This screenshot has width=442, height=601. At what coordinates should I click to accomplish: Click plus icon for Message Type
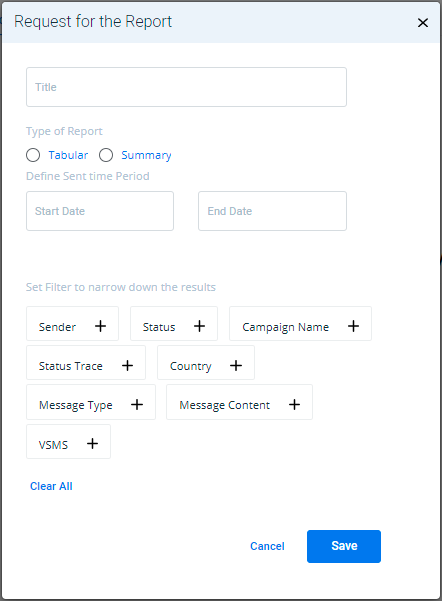click(x=137, y=404)
